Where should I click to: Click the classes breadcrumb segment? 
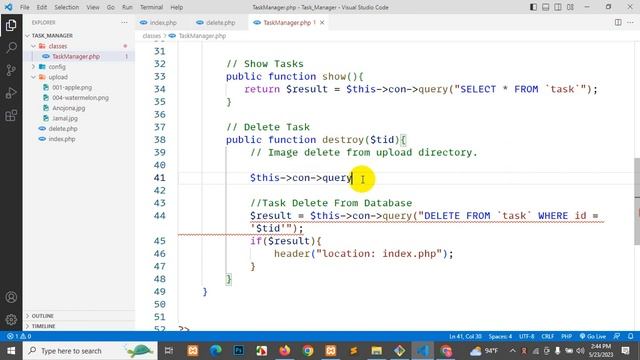point(151,36)
